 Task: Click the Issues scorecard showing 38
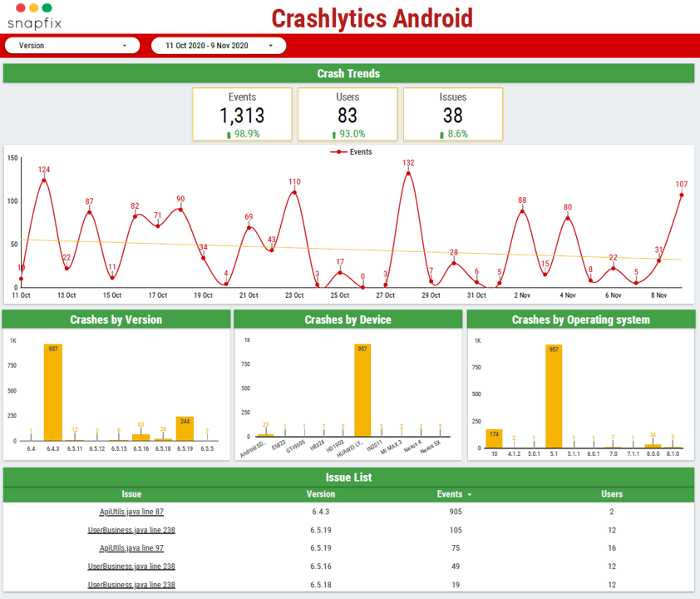point(453,114)
